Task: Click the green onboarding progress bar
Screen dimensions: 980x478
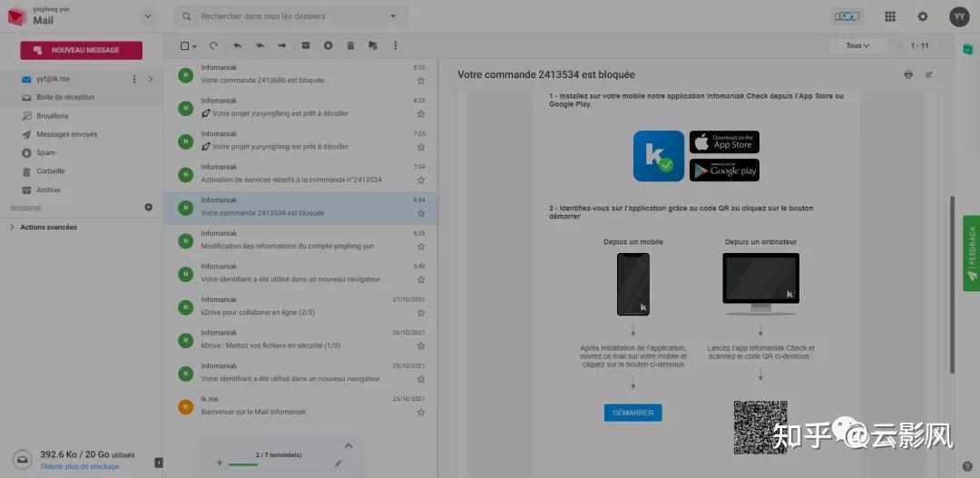Action: pos(243,464)
